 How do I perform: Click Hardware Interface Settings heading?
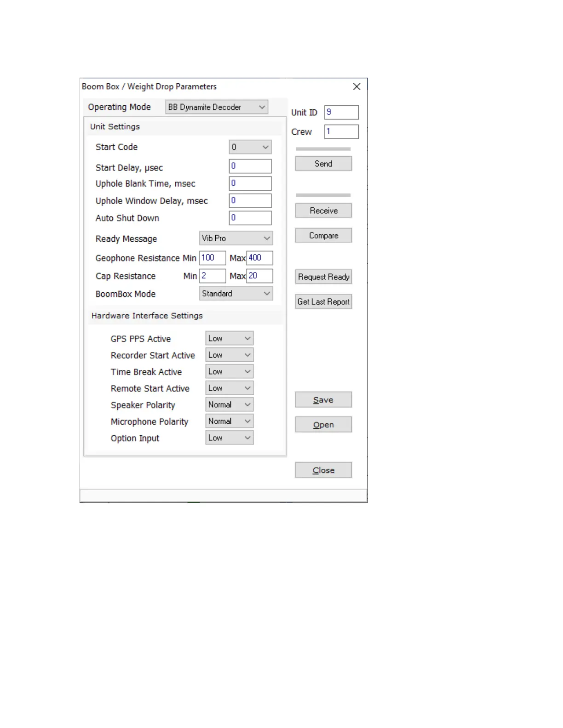(x=147, y=316)
